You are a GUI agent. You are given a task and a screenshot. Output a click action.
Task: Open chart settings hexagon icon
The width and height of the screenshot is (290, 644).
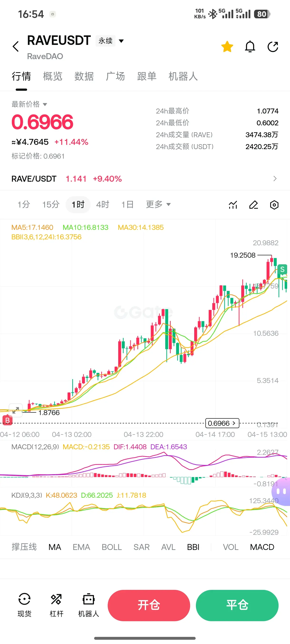click(274, 205)
